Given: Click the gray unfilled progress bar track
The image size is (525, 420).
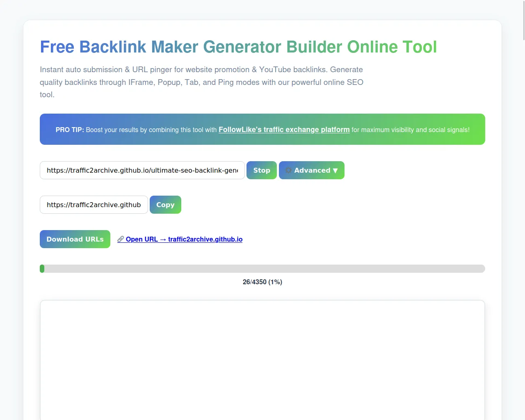Looking at the screenshot, I should (262, 269).
